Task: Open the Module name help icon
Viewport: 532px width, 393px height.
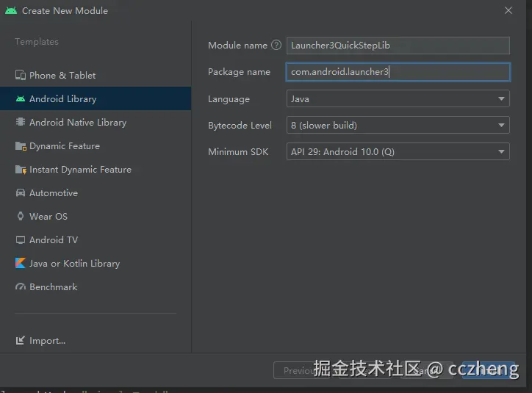Action: 276,45
